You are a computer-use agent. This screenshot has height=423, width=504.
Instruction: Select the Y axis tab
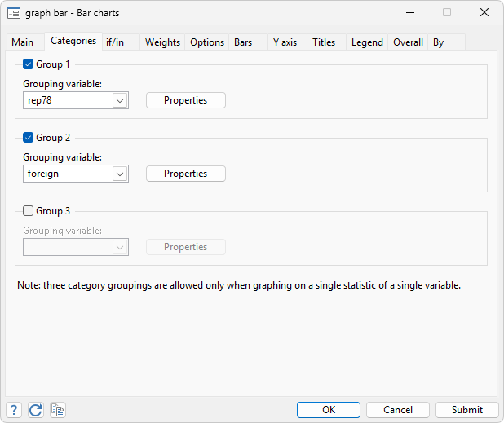point(285,42)
